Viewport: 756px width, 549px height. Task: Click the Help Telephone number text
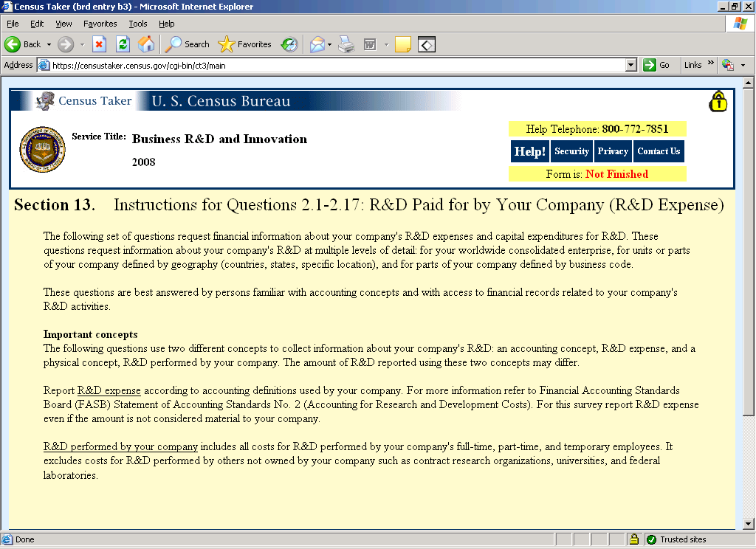(x=635, y=129)
